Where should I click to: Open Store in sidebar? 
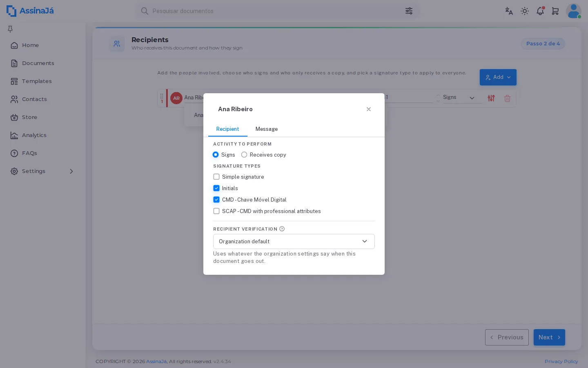click(x=29, y=117)
